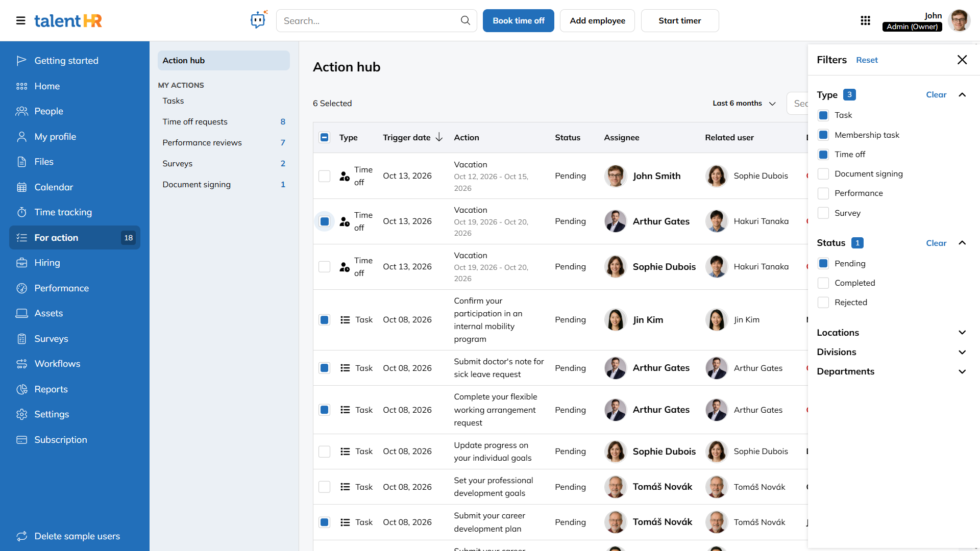Collapse the Type filter section

click(x=962, y=95)
